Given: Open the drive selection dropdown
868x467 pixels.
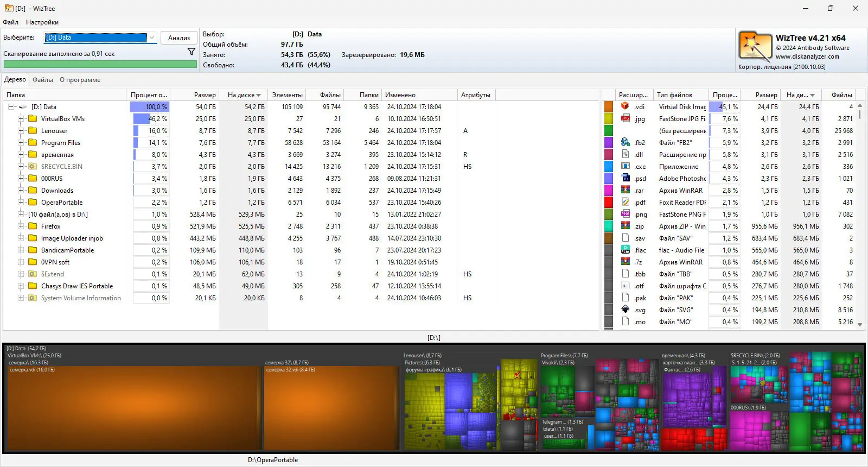Looking at the screenshot, I should tap(152, 37).
